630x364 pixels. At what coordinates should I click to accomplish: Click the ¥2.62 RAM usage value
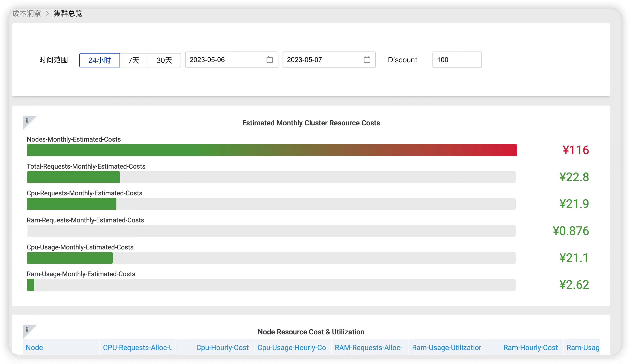coord(574,285)
